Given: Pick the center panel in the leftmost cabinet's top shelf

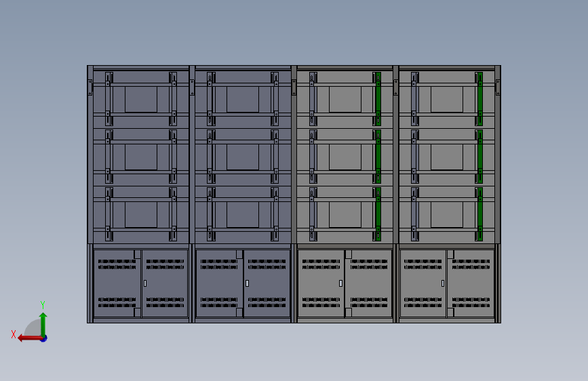Looking at the screenshot, I should (x=141, y=100).
